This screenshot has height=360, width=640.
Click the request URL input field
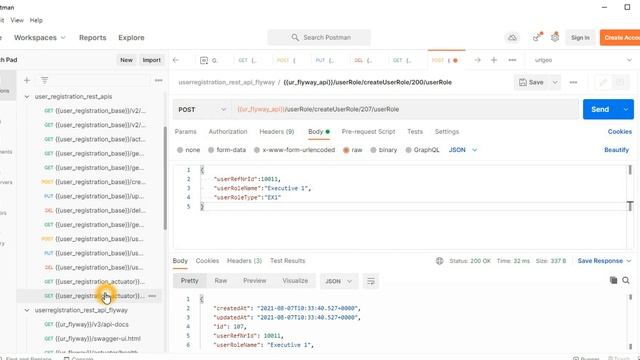point(405,109)
